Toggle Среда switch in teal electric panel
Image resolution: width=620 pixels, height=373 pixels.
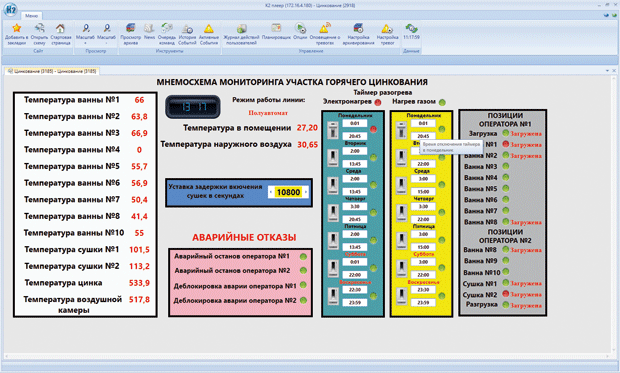[333, 185]
